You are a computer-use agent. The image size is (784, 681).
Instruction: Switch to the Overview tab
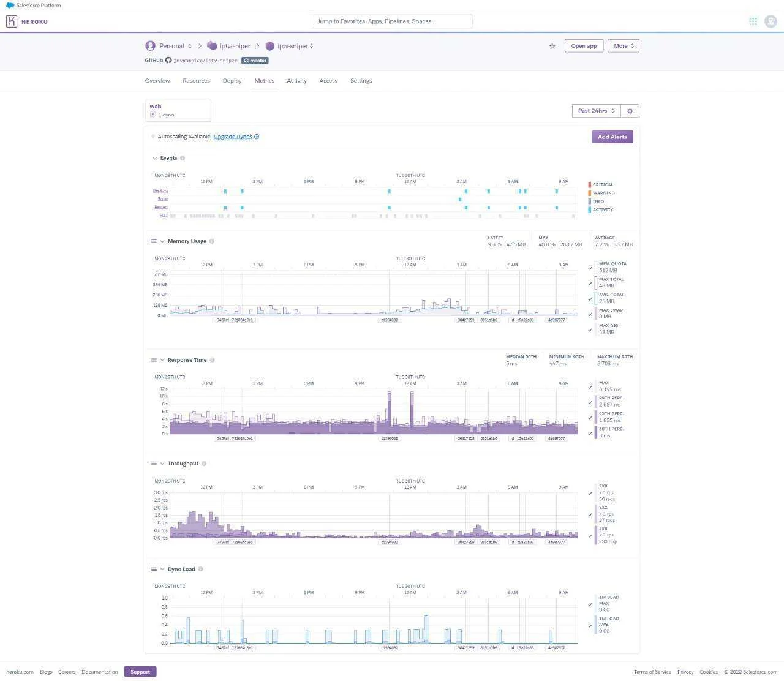(157, 81)
